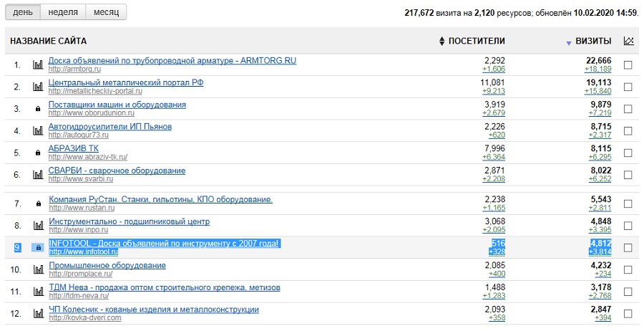Click visitors value 11,081 in second row

tap(492, 82)
